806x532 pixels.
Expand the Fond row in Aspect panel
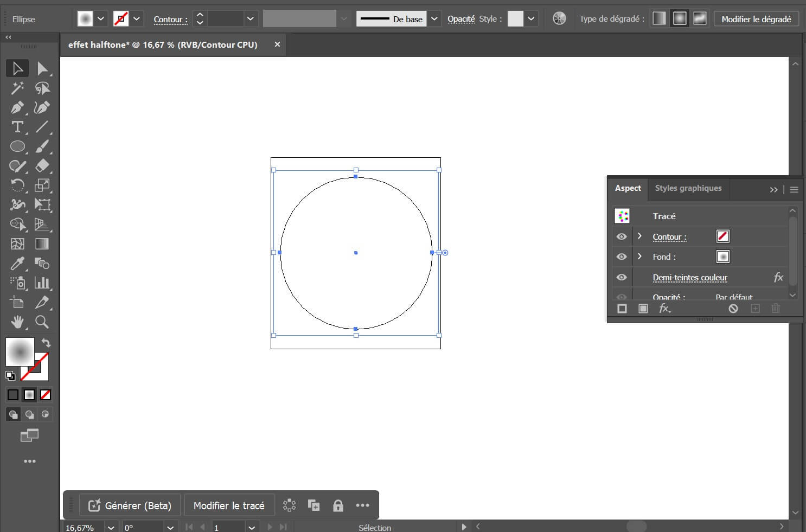(x=639, y=256)
